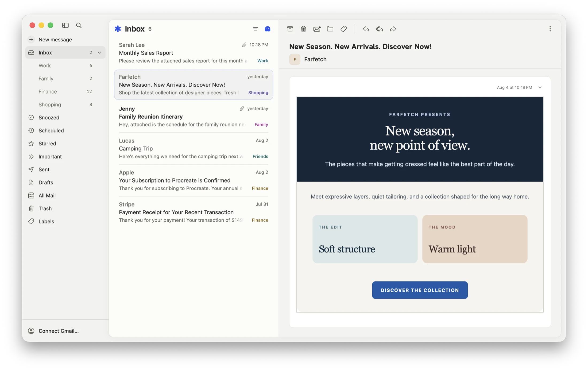
Task: Toggle the sidebar panel icon
Action: tap(65, 25)
